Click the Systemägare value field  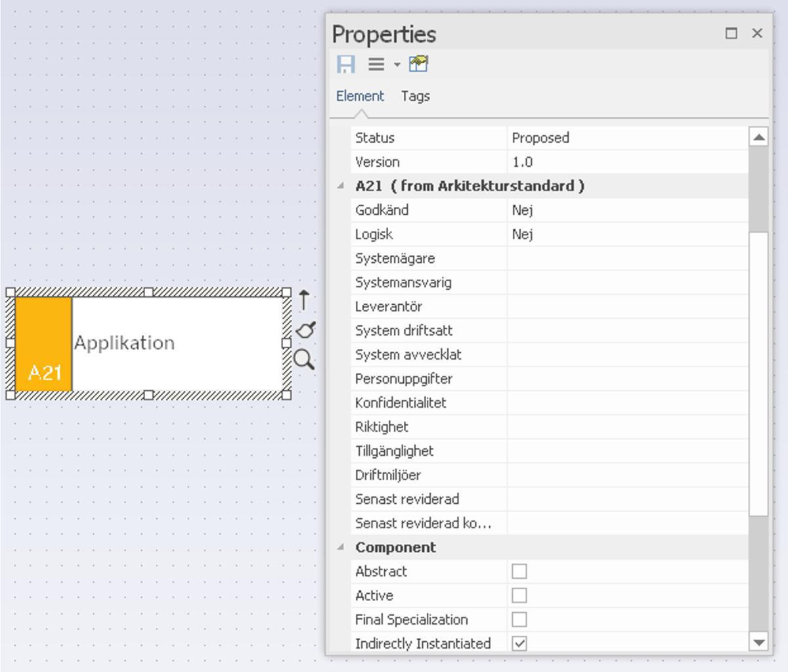point(626,259)
